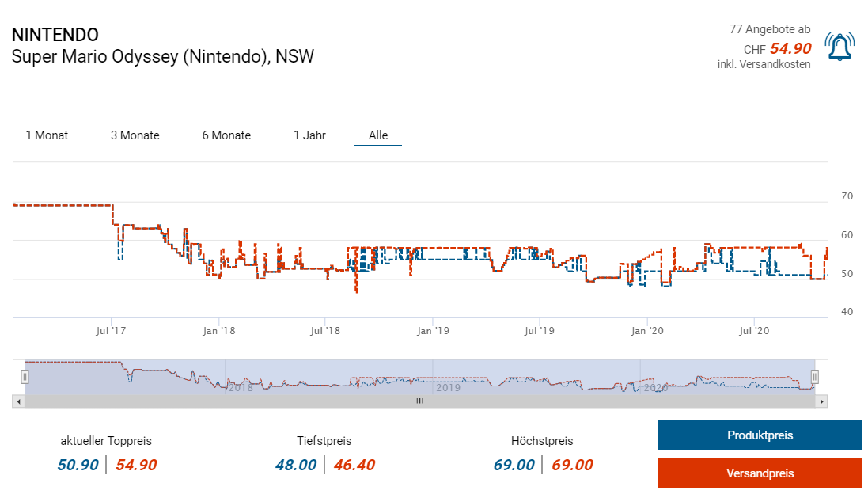Screen dimensions: 868x494
Task: Click the left scroll arrow under the chart
Action: pyautogui.click(x=17, y=401)
